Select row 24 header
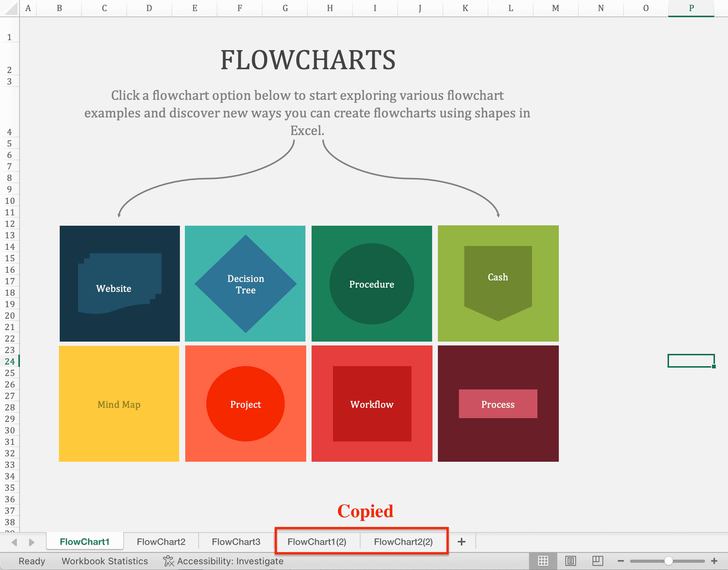This screenshot has width=728, height=570. pos(10,362)
